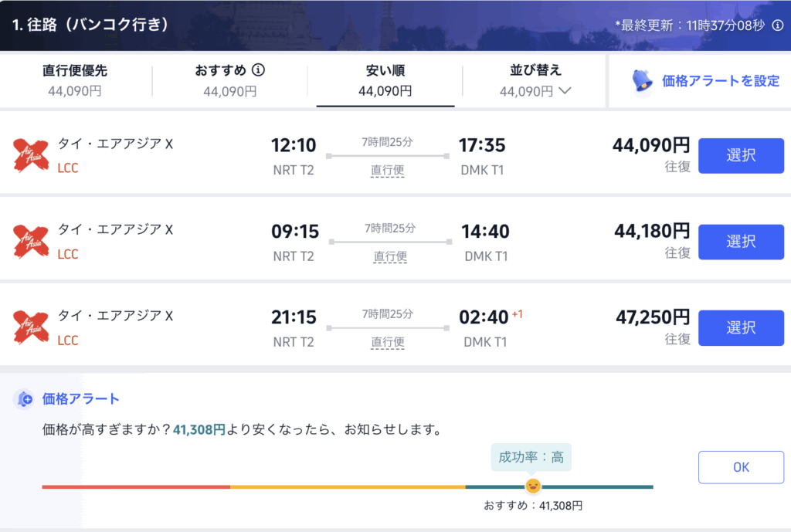Click the AirAsia logo of the 09:15 flight
The height and width of the screenshot is (532, 791).
click(x=31, y=242)
